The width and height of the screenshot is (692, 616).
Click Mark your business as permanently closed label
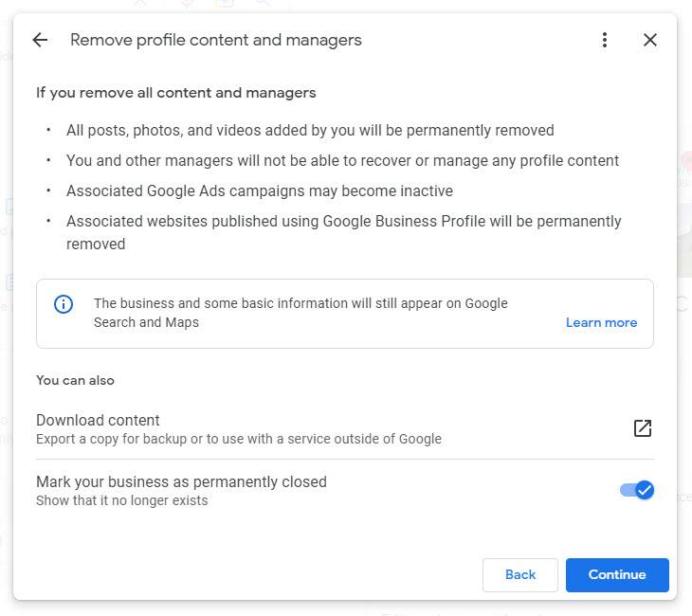pyautogui.click(x=181, y=481)
